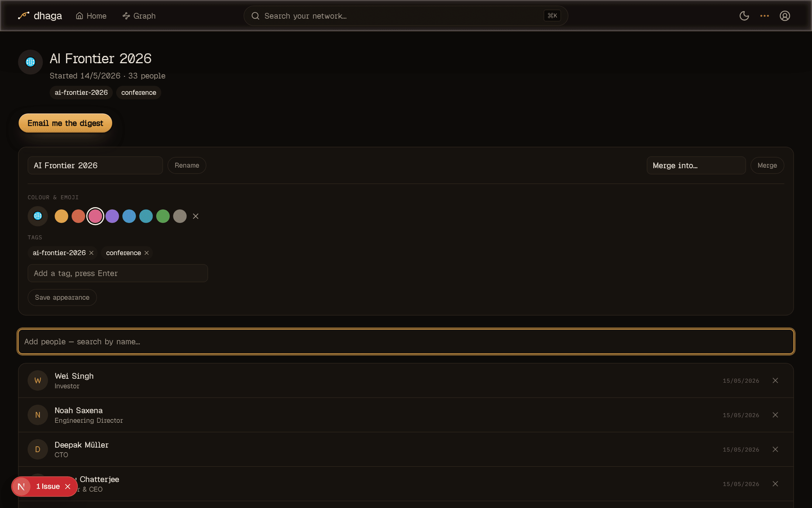Viewport: 812px width, 508px height.
Task: Open the three-dots more menu
Action: coord(764,16)
